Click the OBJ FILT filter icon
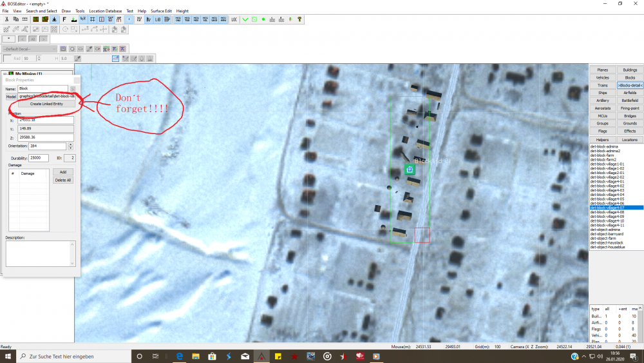Image resolution: width=644 pixels, height=363 pixels. 139,19
